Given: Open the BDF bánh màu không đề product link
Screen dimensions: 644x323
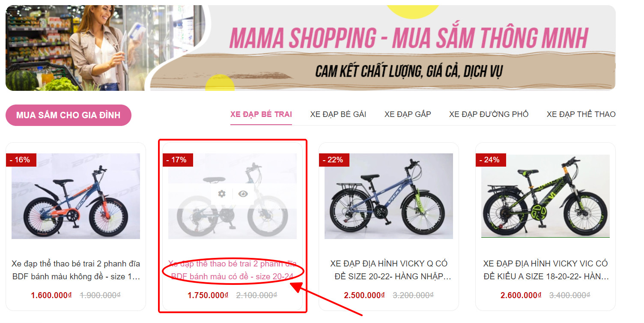Looking at the screenshot, I should point(76,270).
